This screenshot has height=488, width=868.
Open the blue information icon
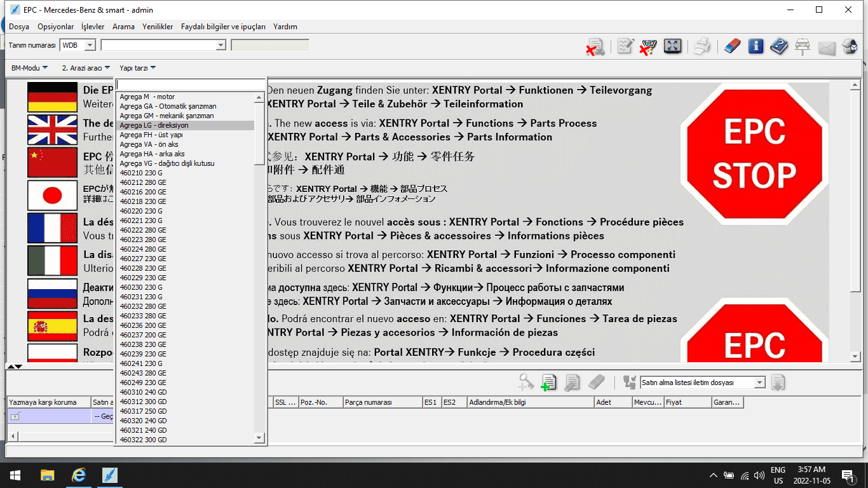(756, 46)
